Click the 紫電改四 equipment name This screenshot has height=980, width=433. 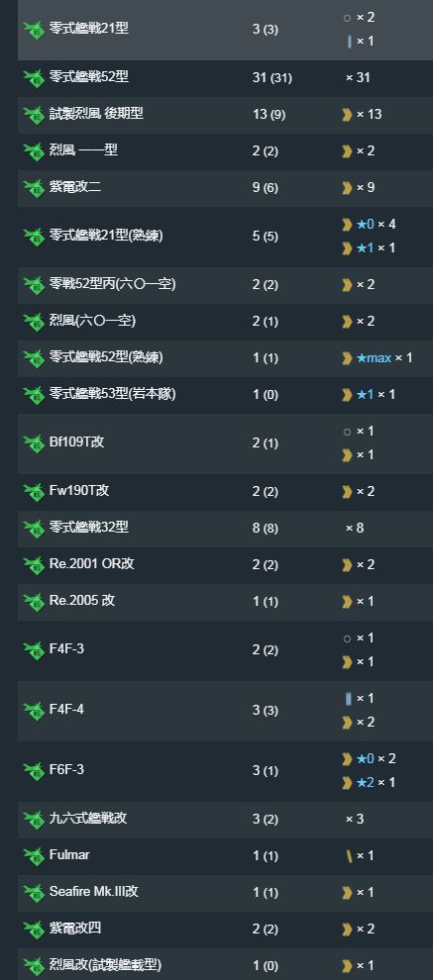(75, 929)
